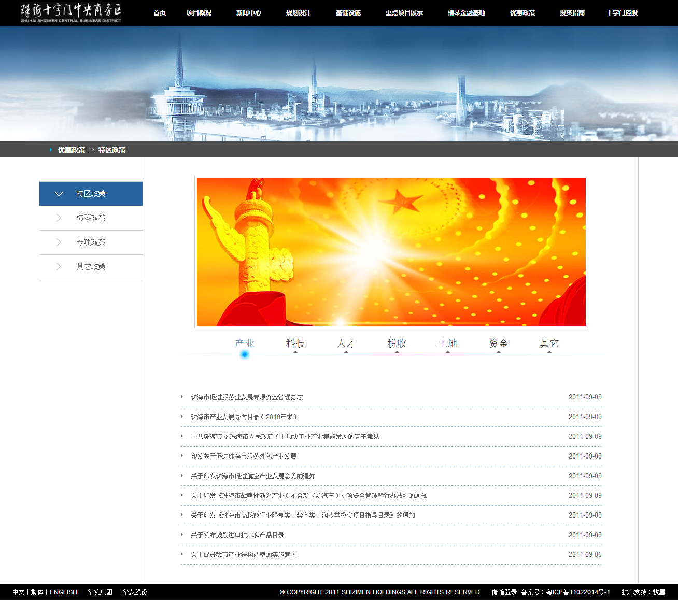This screenshot has width=678, height=616.
Task: Open the 珠海市产业发展导向目录(2010年本) article link
Action: [244, 417]
